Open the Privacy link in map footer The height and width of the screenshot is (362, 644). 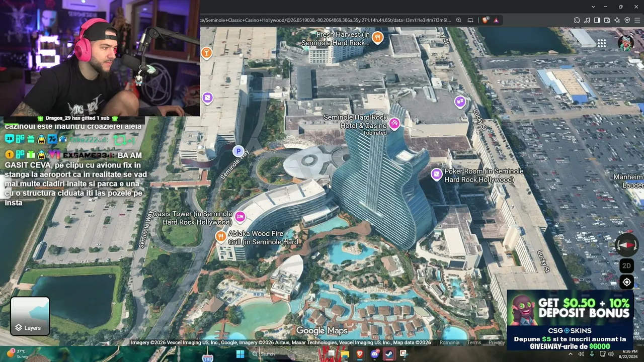coord(497,342)
